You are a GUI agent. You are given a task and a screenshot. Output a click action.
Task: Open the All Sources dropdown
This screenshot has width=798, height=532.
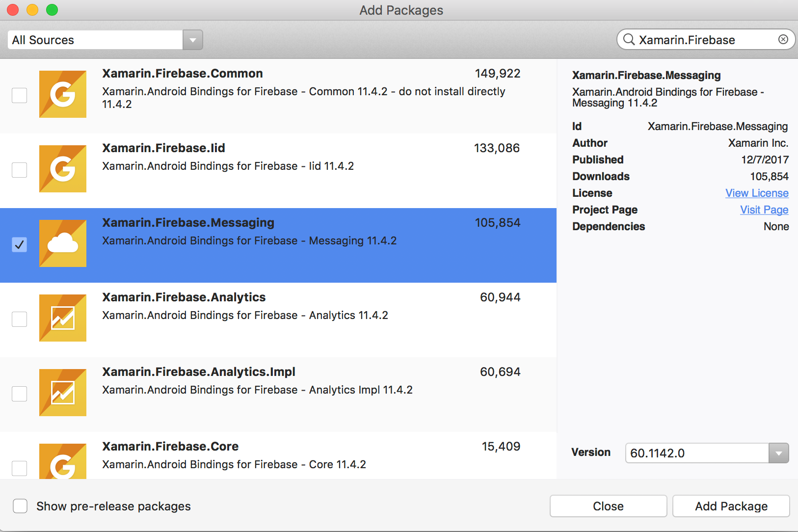coord(193,40)
